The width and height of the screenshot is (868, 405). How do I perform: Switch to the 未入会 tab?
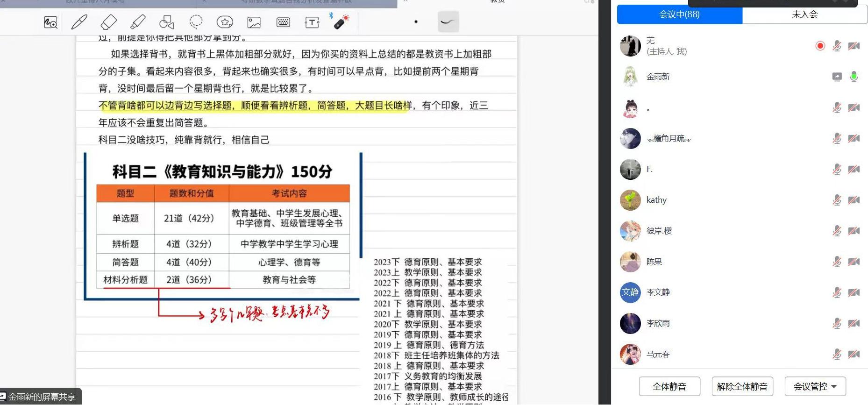(x=804, y=14)
